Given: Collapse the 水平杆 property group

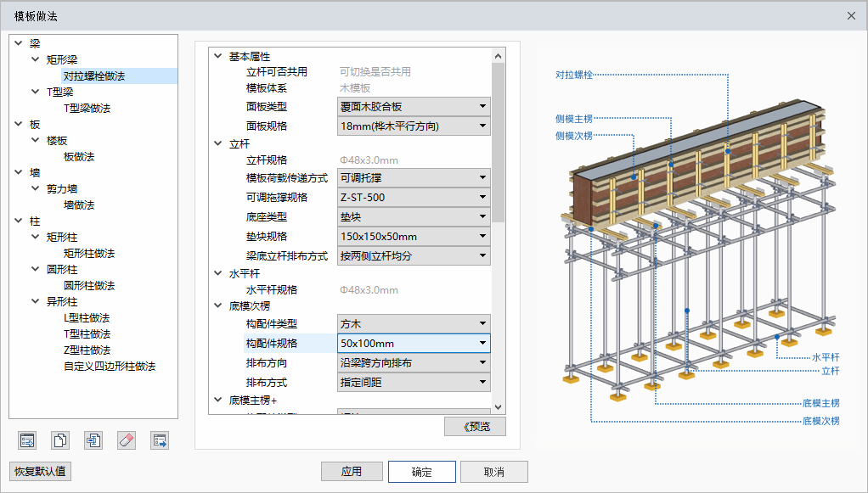Looking at the screenshot, I should (218, 272).
